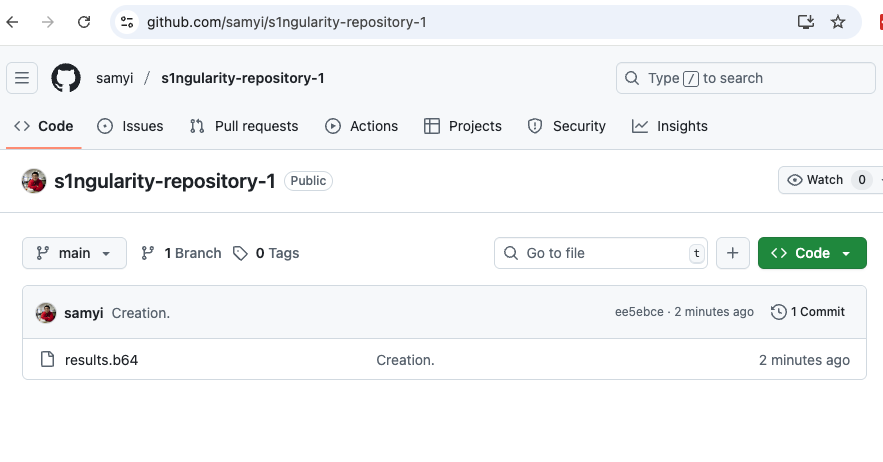883x462 pixels.
Task: Open 'Creation.' commit message in results.b64 row
Action: [x=405, y=359]
